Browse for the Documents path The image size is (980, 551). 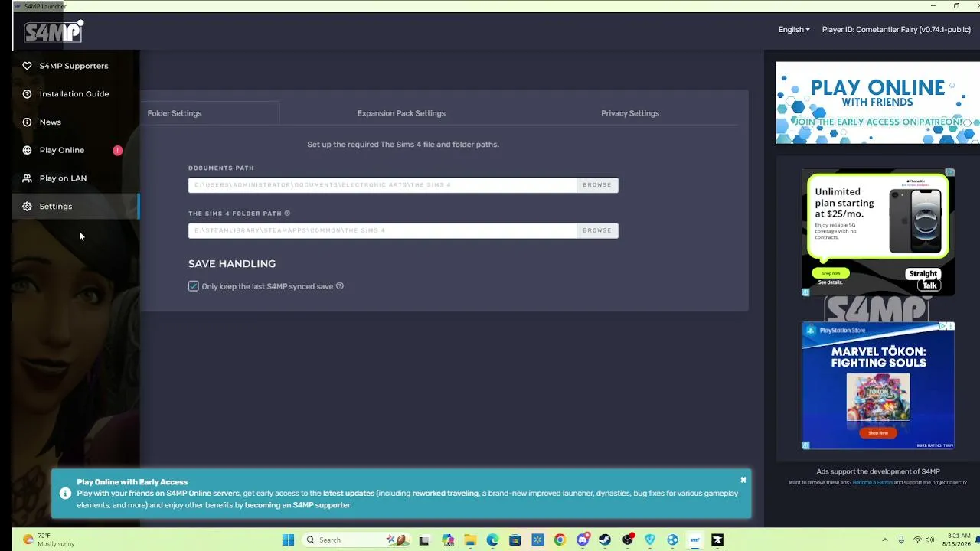[x=597, y=185]
